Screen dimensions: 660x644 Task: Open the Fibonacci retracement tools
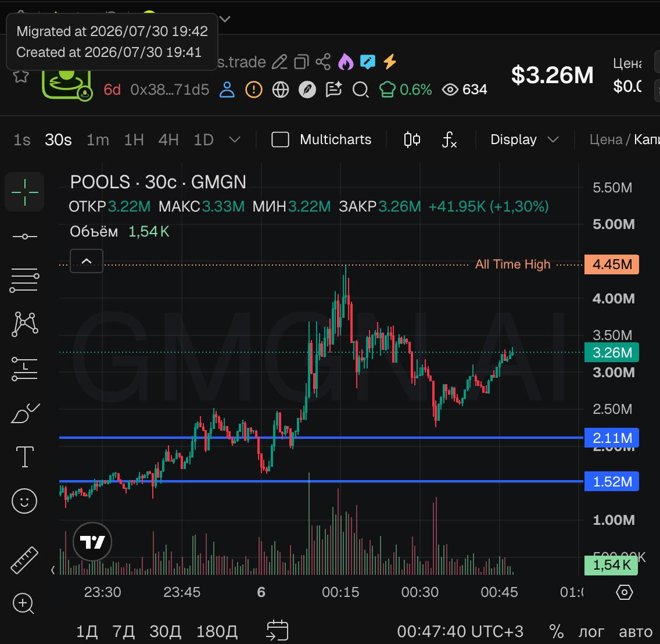(x=25, y=281)
